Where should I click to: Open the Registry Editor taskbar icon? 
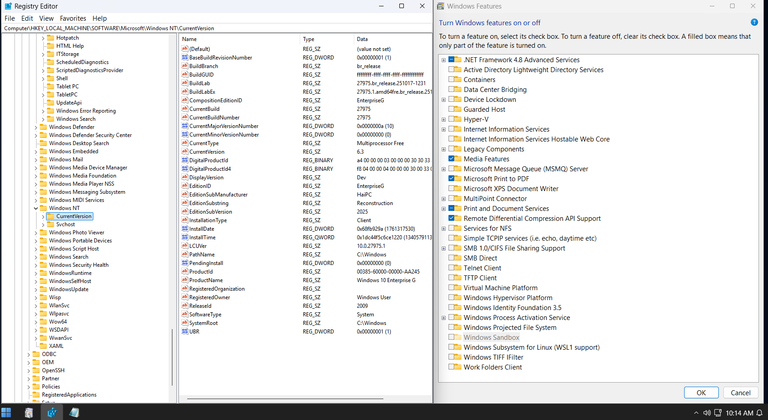[x=51, y=413]
